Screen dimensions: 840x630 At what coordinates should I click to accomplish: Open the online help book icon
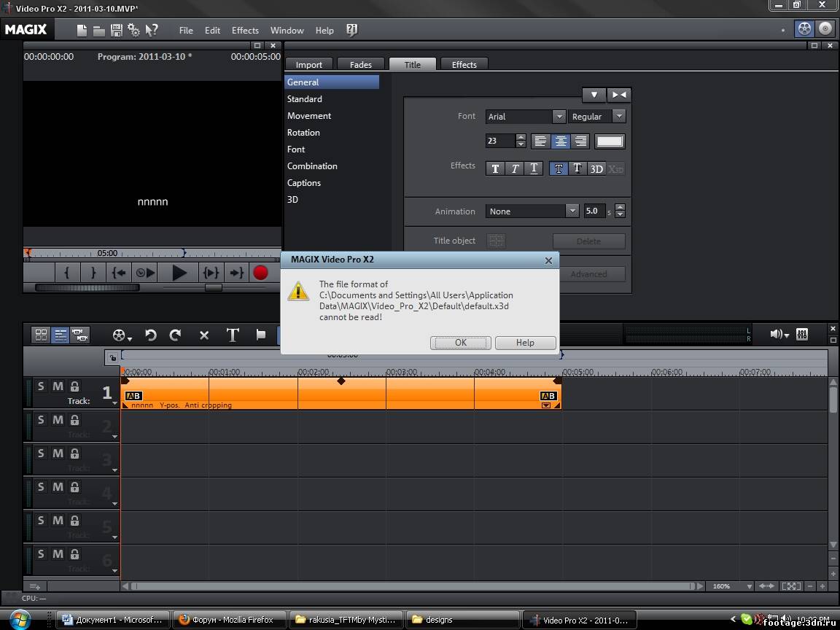351,30
